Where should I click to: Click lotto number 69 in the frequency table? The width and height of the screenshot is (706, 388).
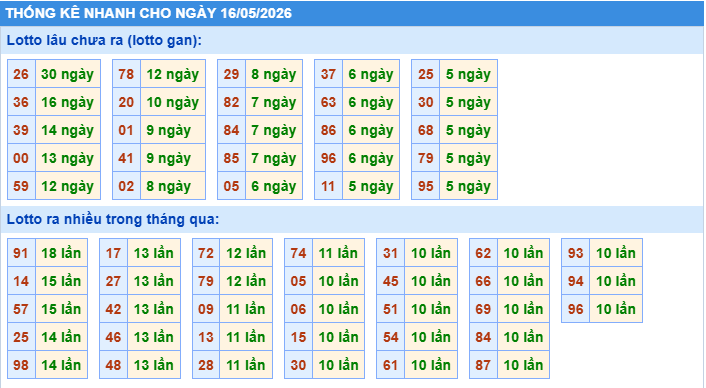tap(484, 309)
